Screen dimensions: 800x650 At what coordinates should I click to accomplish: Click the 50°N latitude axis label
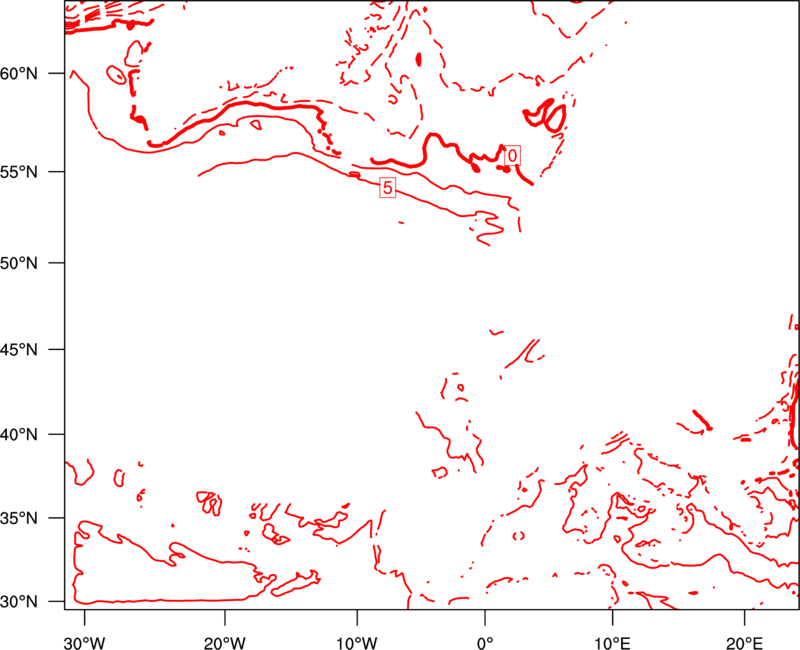pos(19,263)
